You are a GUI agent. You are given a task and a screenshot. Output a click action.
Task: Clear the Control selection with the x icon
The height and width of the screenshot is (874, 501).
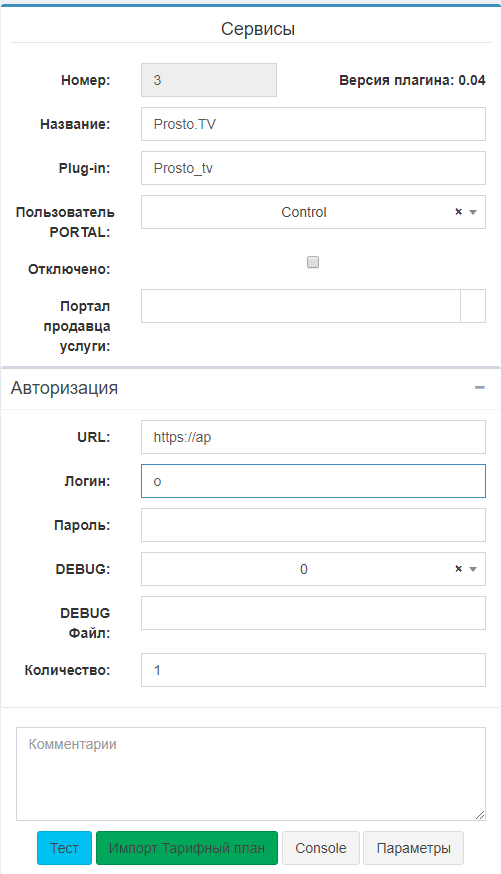458,212
